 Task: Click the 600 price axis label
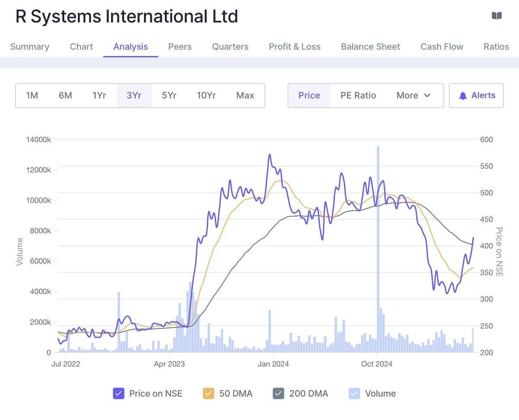(x=487, y=140)
